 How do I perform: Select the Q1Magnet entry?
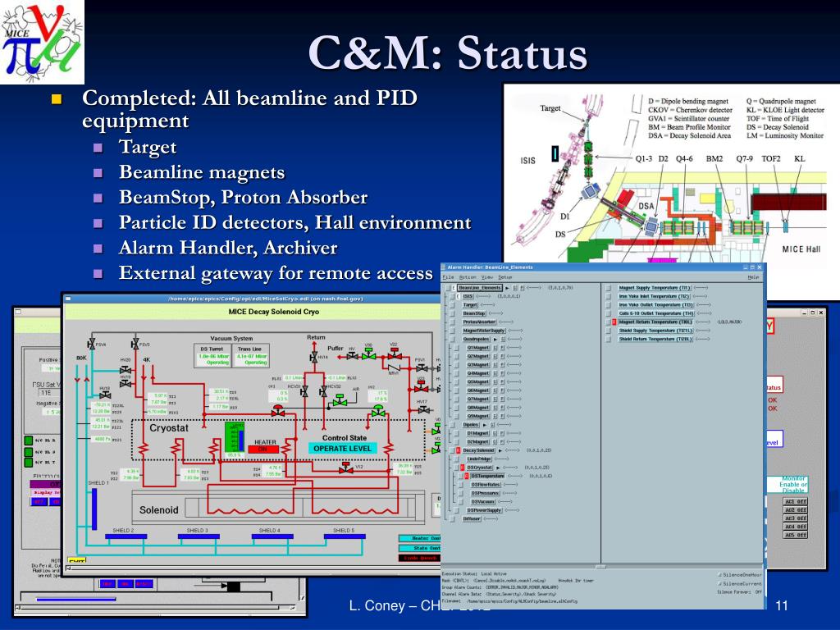tap(478, 348)
